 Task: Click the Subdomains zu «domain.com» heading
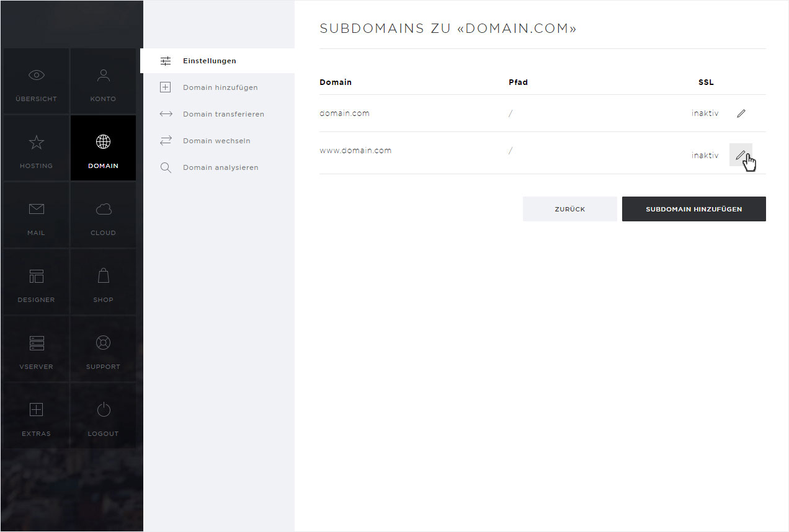[448, 29]
